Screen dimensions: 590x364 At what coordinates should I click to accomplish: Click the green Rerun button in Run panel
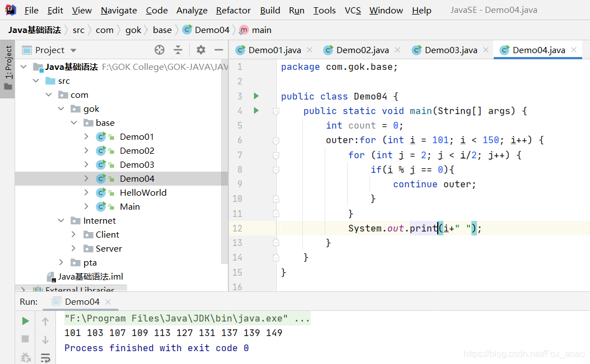(x=25, y=321)
